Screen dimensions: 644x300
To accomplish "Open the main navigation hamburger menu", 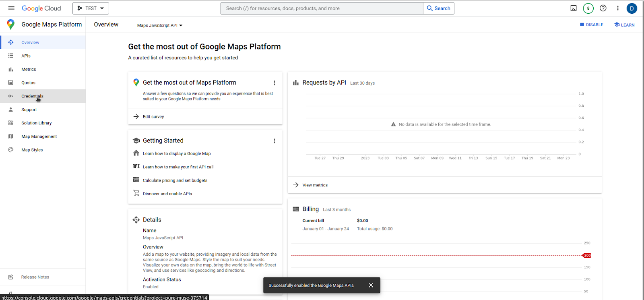I will click(11, 8).
